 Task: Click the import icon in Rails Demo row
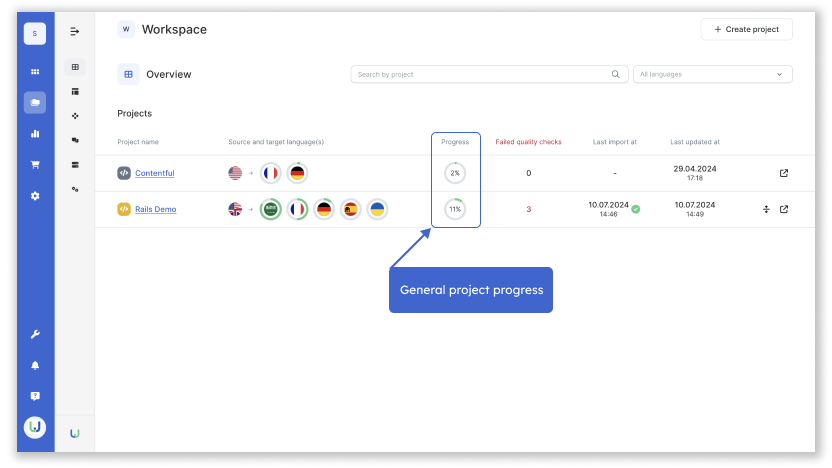tap(766, 209)
